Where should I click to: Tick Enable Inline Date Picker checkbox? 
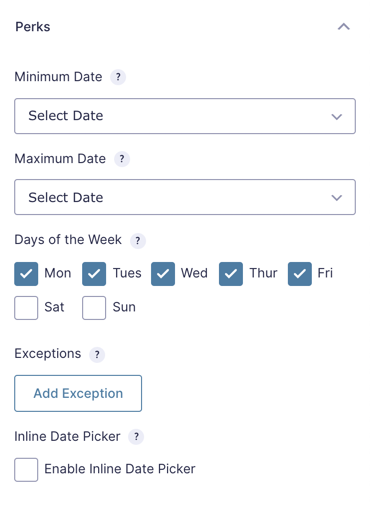pyautogui.click(x=26, y=470)
